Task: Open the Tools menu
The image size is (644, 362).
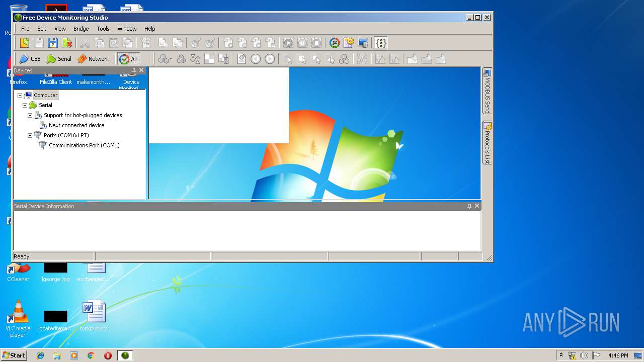Action: [103, 29]
